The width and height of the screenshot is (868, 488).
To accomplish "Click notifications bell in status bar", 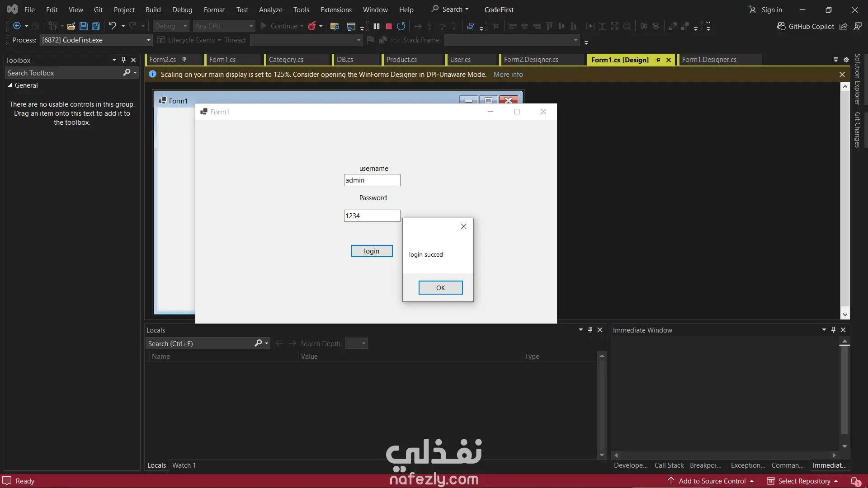I will point(855,481).
